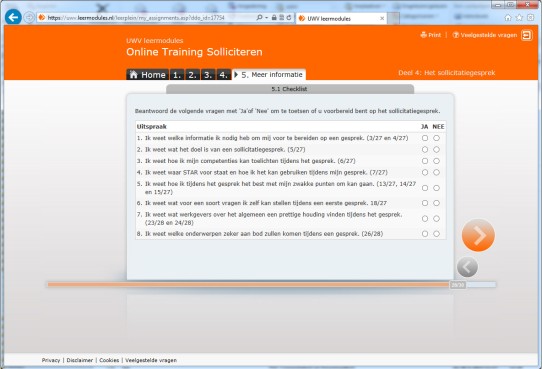
Task: Go to previous page with grey arrow
Action: (x=467, y=267)
